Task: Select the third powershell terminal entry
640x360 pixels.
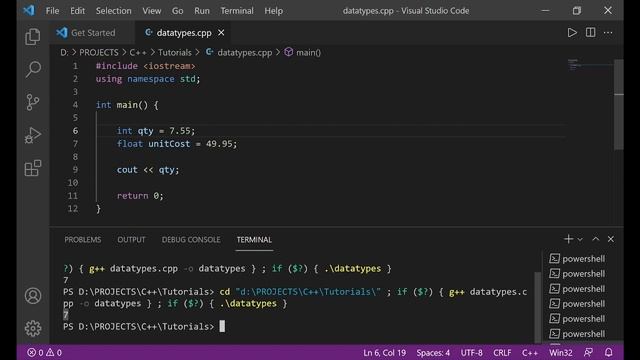Action: coord(577,289)
